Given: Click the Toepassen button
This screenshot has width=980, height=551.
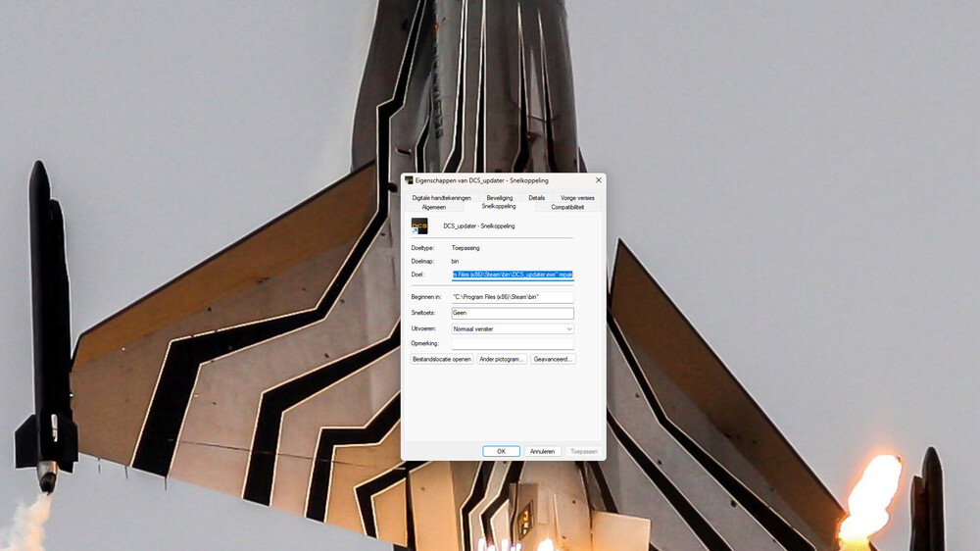Looking at the screenshot, I should pyautogui.click(x=584, y=451).
